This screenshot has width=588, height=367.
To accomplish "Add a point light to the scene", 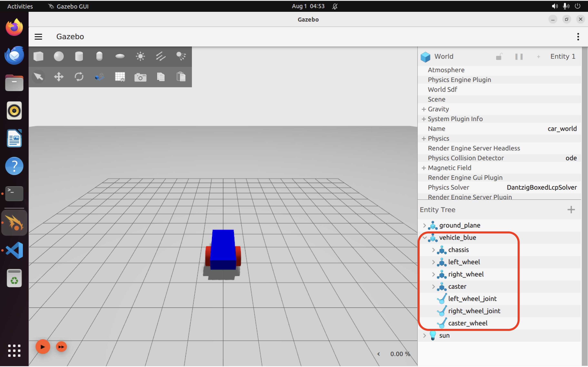I will pos(140,56).
